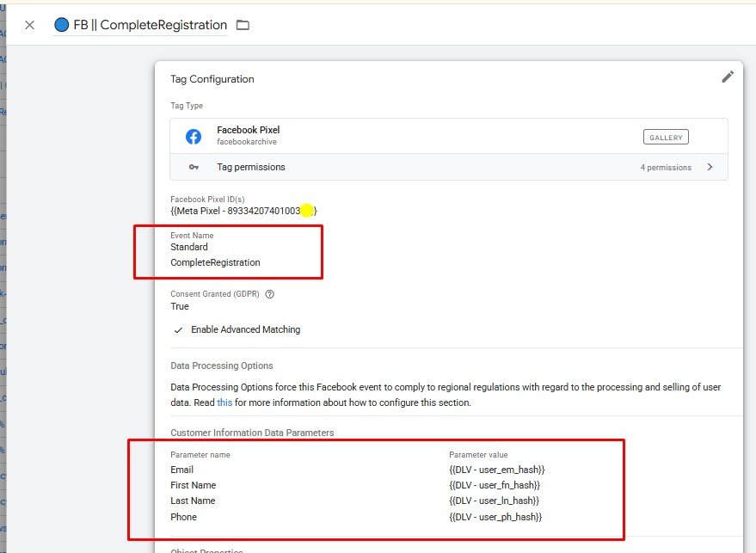This screenshot has width=756, height=553.
Task: Click the {{DLV - user_fn_hash}} value
Action: coord(495,485)
